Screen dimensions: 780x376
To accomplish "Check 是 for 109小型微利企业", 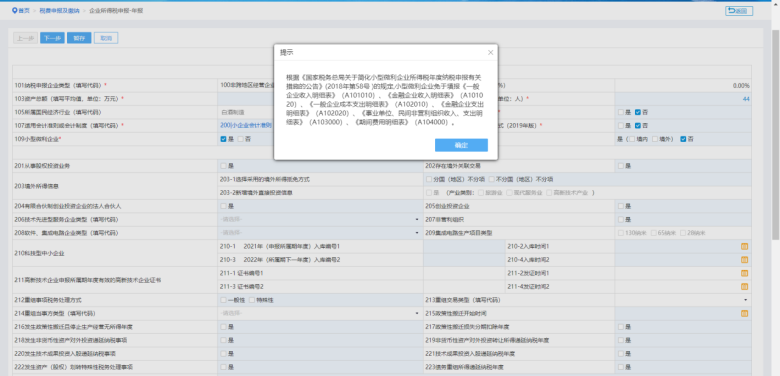I will [223, 139].
